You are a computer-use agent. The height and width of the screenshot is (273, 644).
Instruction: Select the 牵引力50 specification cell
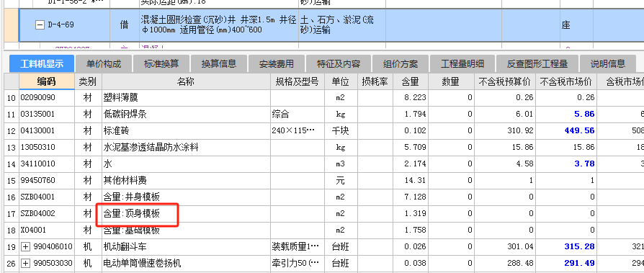click(298, 263)
